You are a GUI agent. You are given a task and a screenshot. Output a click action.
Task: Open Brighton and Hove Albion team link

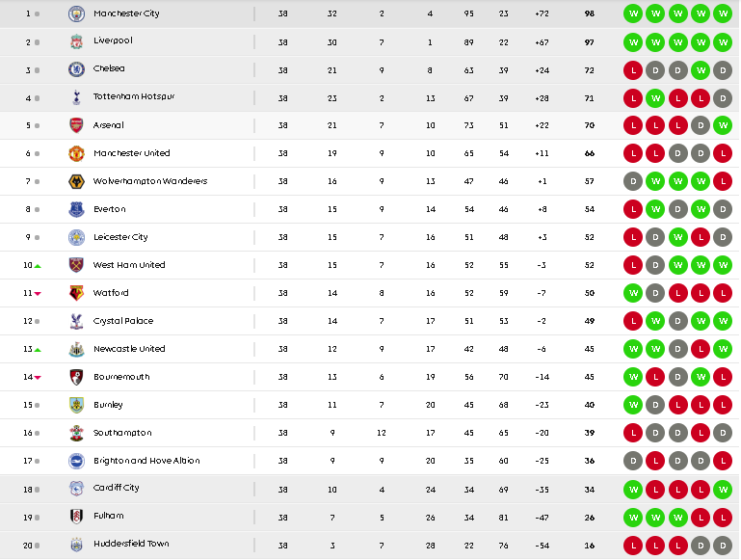coord(146,461)
